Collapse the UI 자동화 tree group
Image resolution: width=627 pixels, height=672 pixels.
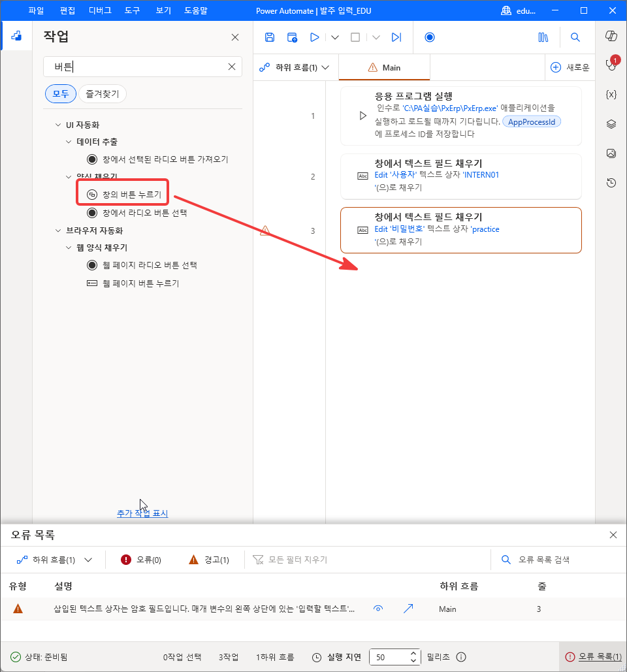tap(58, 125)
